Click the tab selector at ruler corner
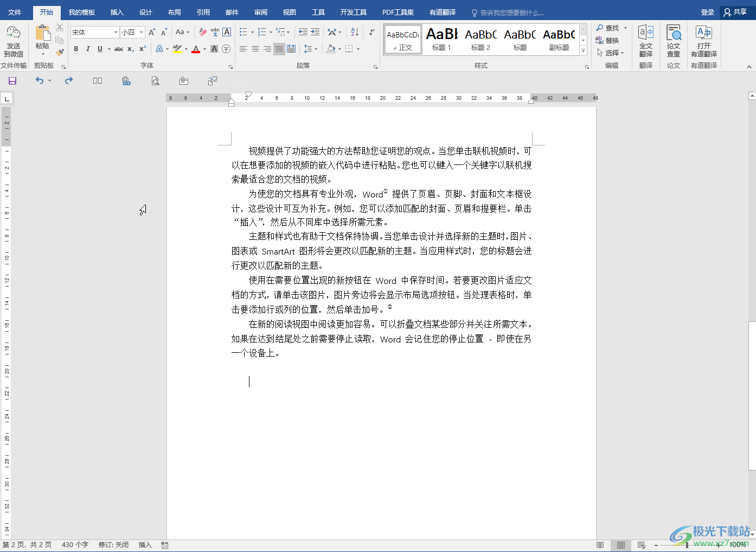 click(7, 99)
